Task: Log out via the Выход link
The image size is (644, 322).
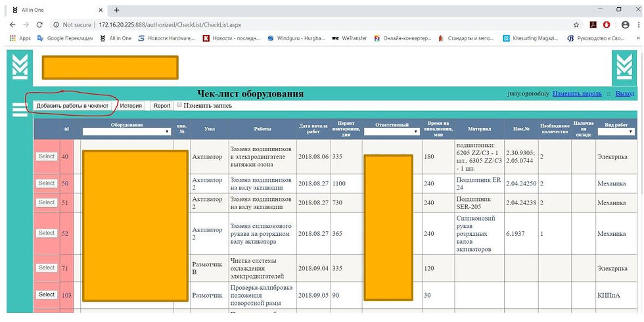Action: 625,93
